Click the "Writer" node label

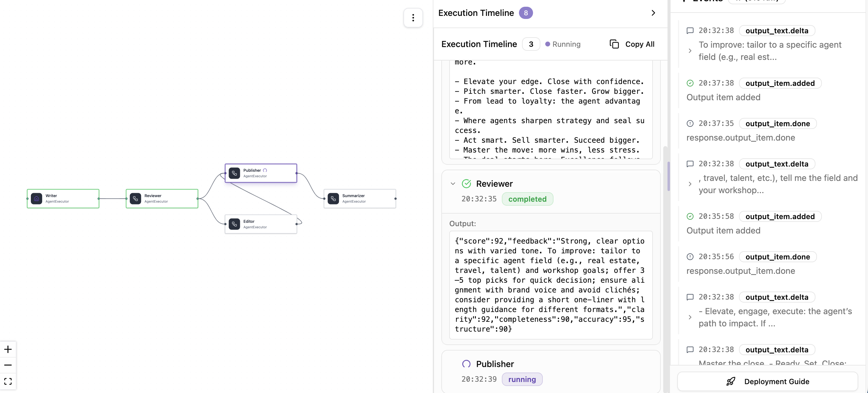[x=51, y=196]
